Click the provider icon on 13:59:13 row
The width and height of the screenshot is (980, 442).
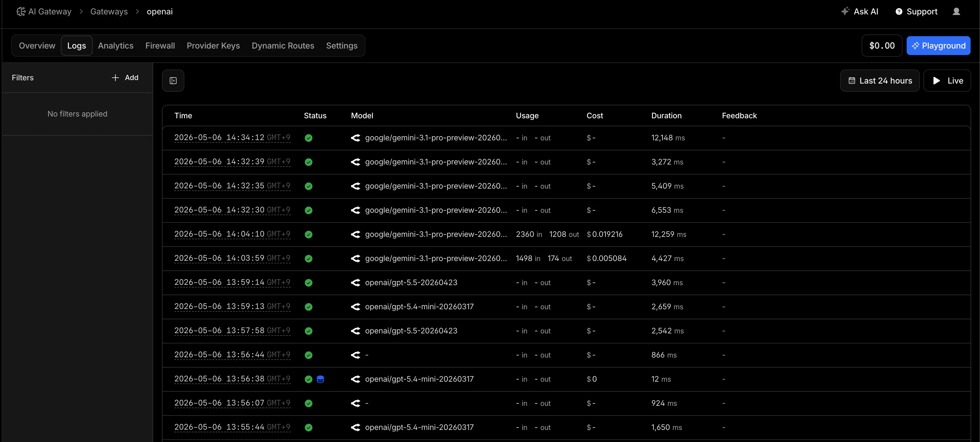(355, 307)
